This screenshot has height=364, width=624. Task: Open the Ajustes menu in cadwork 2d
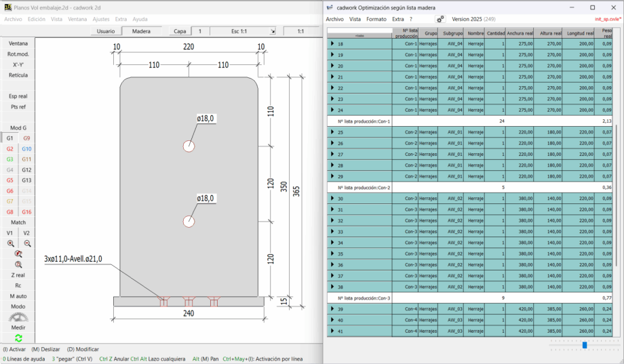coord(101,20)
